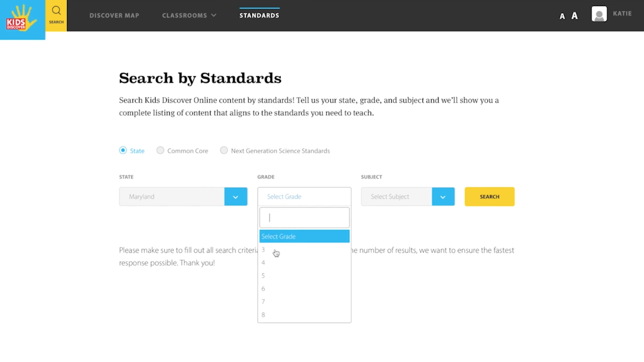
Task: Expand the State dropdown arrow
Action: (x=236, y=197)
